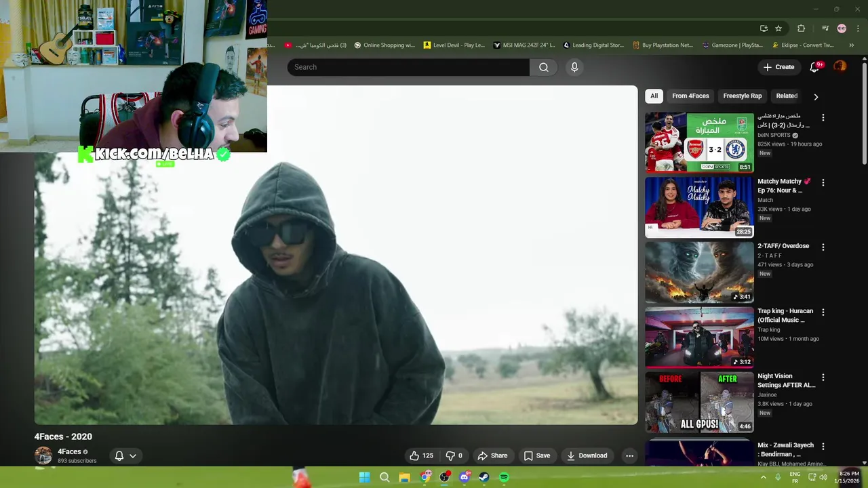Download the 4Faces video

(x=587, y=455)
